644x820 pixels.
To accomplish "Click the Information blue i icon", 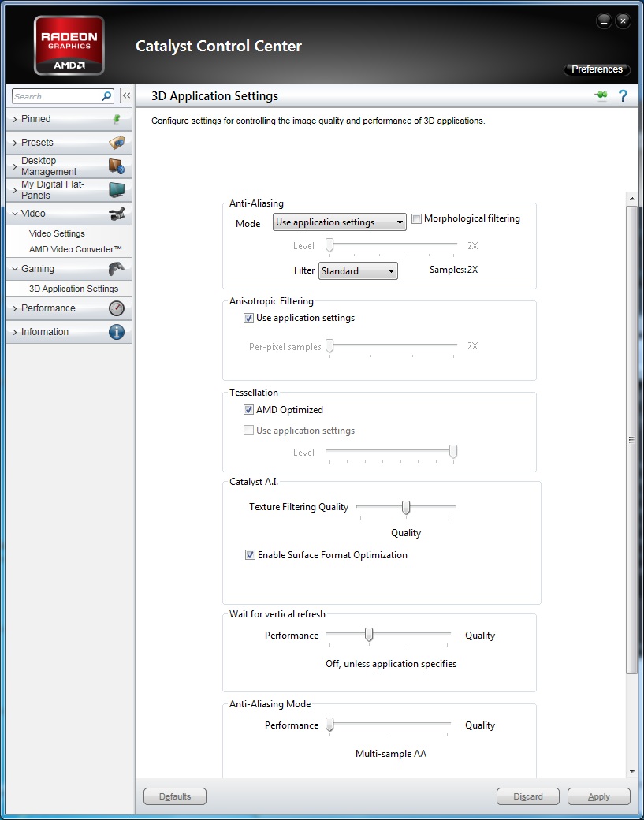I will (x=117, y=332).
